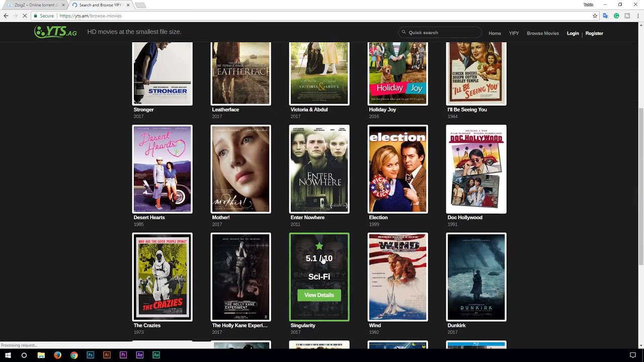
Task: Click the Mother! title text
Action: click(x=220, y=218)
